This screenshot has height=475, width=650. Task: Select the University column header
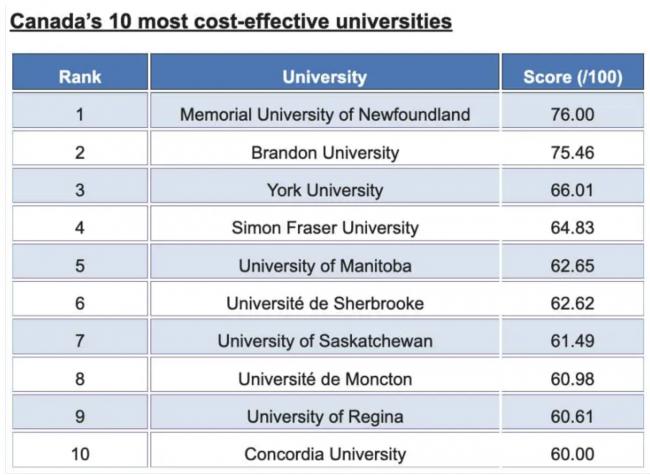(x=325, y=76)
